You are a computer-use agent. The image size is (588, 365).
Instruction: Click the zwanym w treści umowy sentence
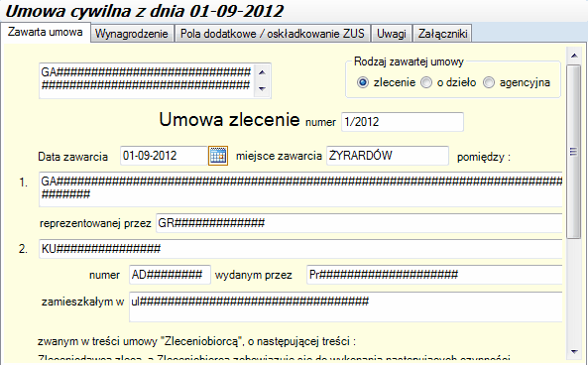point(196,341)
